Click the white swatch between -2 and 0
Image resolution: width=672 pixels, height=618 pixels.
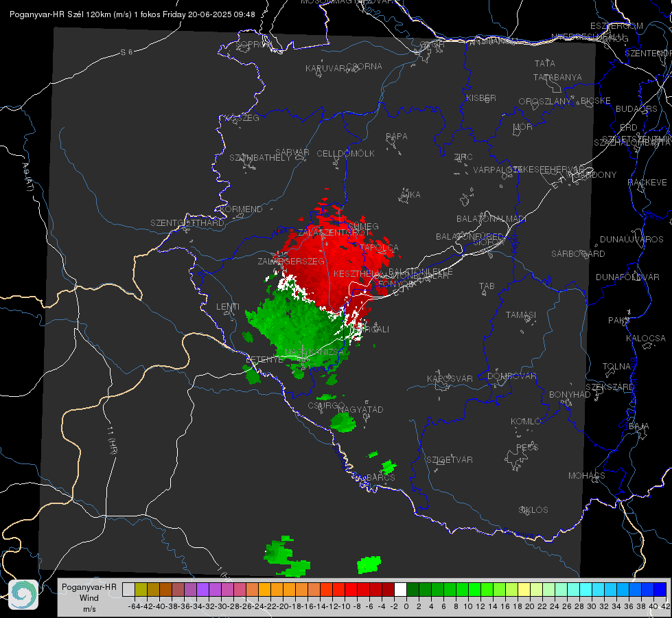[x=400, y=589]
